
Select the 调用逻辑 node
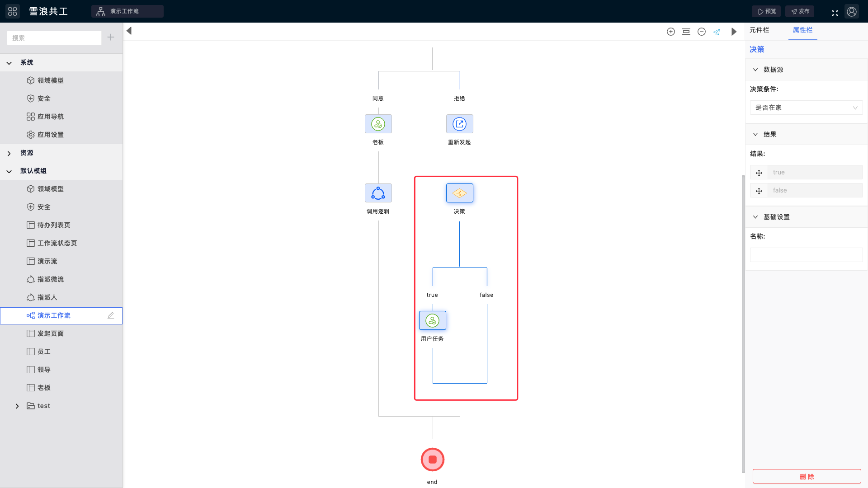(x=378, y=193)
